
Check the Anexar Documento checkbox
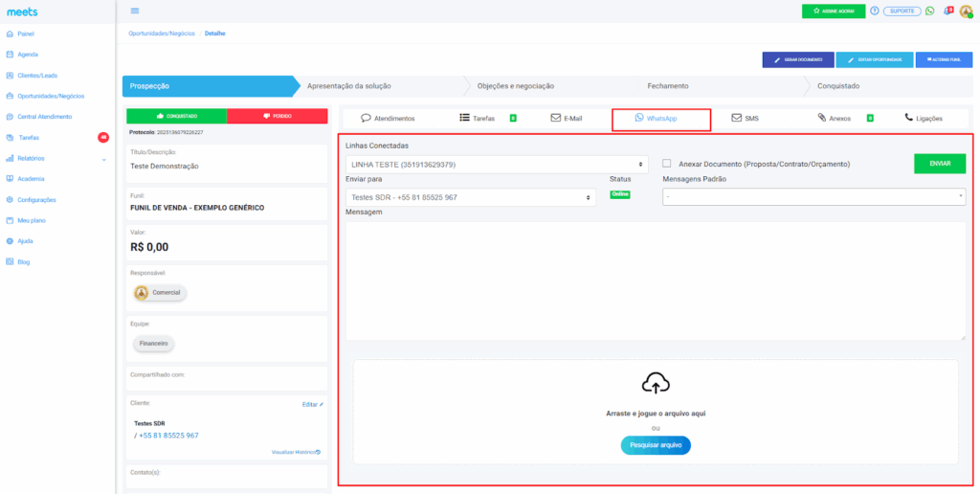pyautogui.click(x=666, y=164)
